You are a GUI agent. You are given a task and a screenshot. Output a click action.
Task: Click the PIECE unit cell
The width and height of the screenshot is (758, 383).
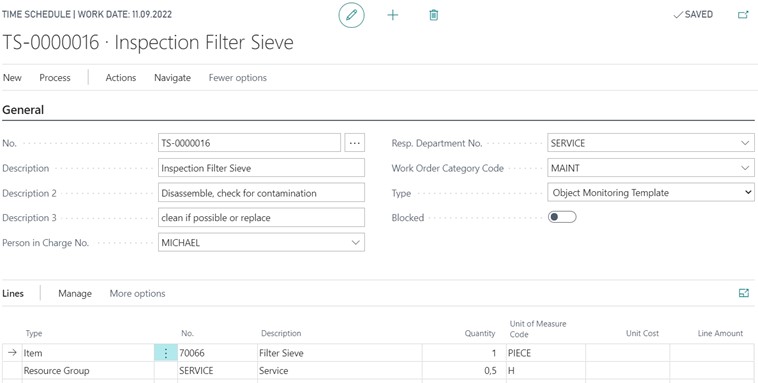(x=546, y=353)
